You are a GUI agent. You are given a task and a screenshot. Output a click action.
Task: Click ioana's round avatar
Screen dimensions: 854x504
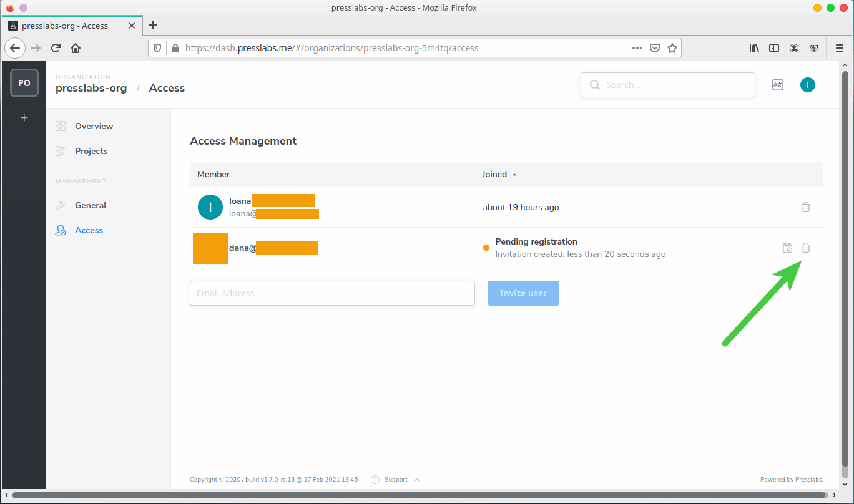coord(210,207)
